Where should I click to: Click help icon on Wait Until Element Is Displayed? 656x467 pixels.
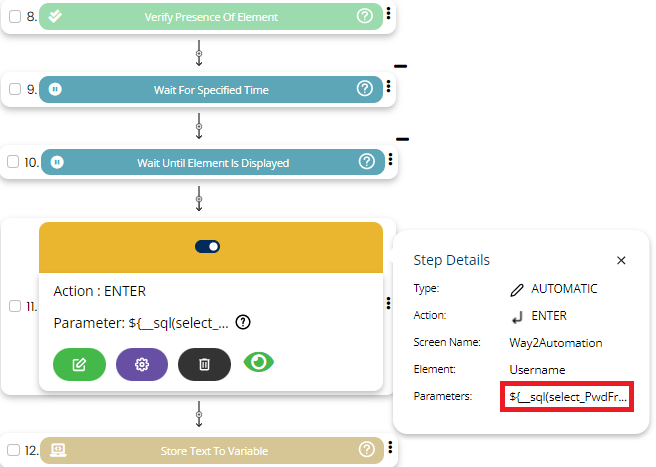[367, 161]
